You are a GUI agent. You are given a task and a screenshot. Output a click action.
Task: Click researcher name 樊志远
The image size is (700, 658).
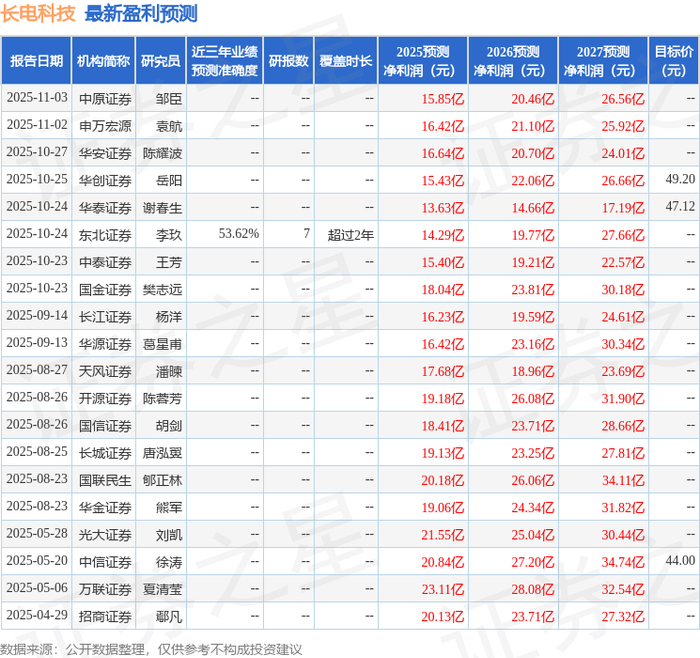coord(162,289)
